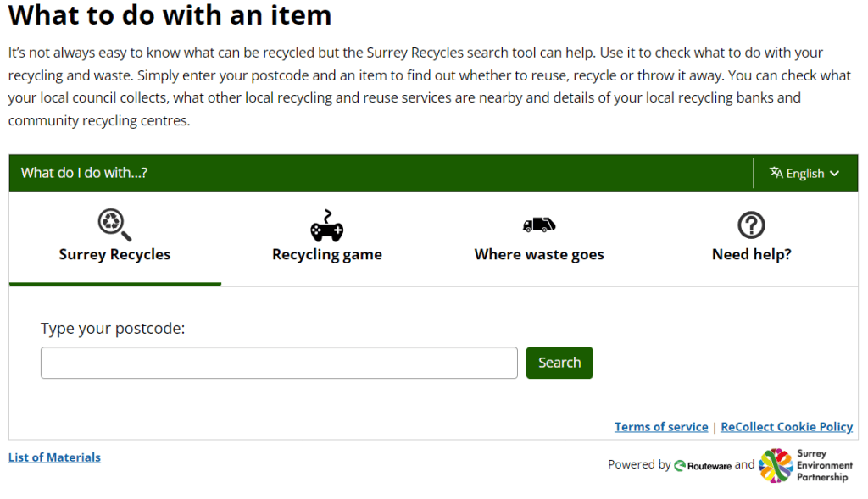The height and width of the screenshot is (499, 868).
Task: Click the Surrey Recycles magnifier icon
Action: tap(114, 225)
